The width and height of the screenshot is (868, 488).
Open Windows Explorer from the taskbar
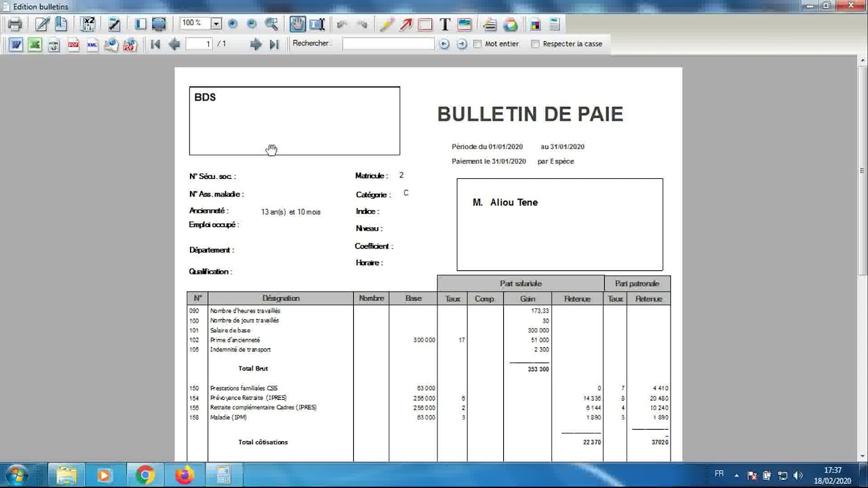pyautogui.click(x=66, y=475)
